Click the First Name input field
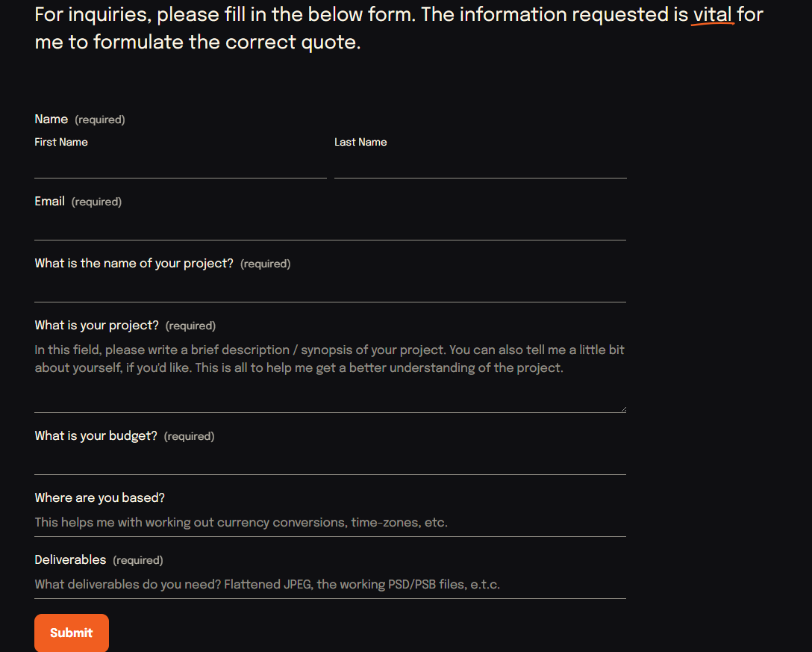 [x=180, y=165]
